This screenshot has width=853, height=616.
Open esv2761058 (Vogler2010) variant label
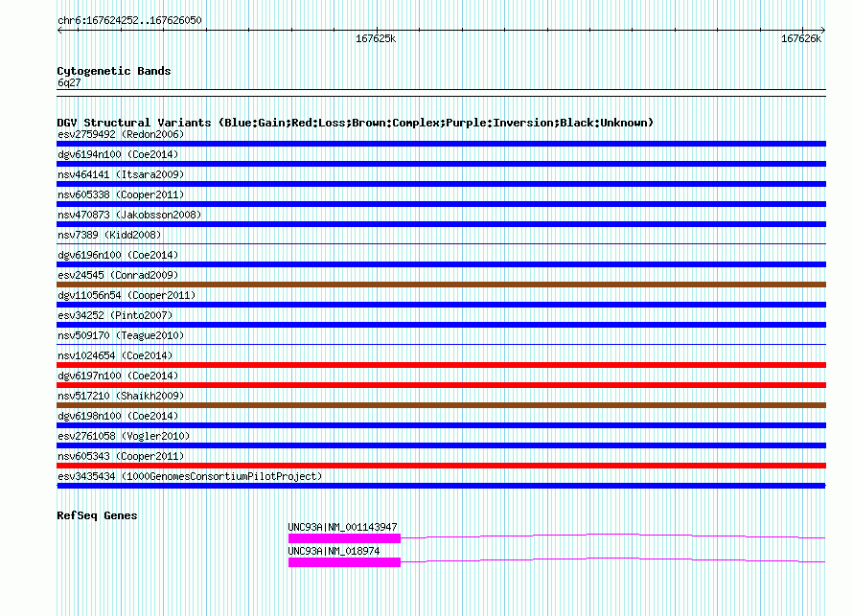coord(124,436)
